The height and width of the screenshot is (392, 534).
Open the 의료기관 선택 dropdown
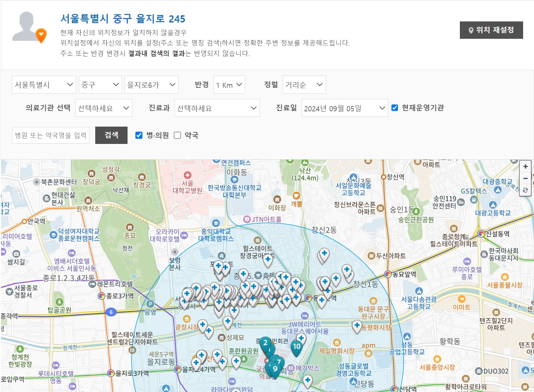pos(104,108)
